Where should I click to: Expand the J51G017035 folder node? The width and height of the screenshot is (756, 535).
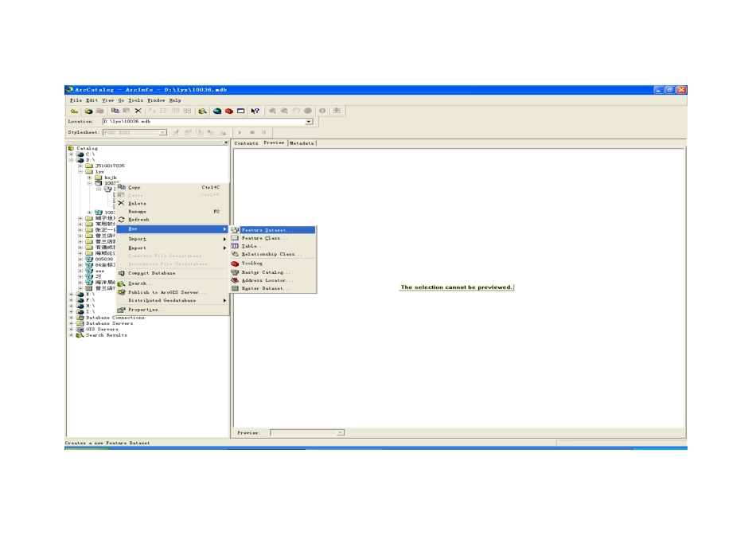coord(80,166)
